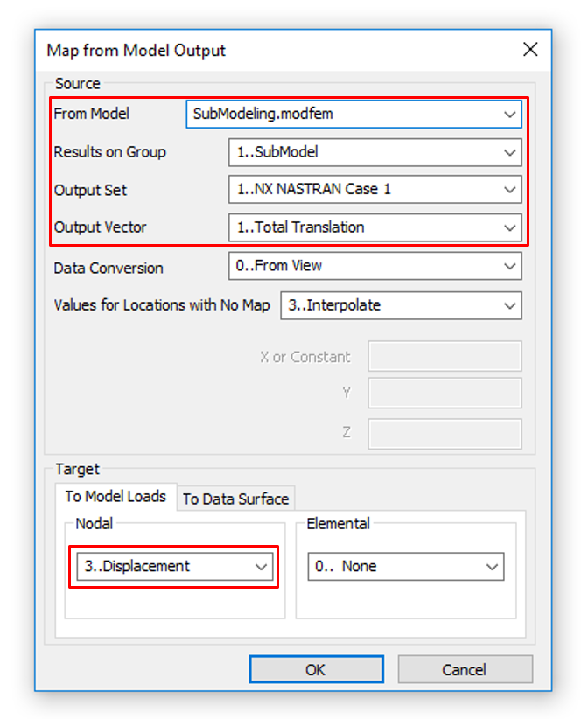Viewport: 588px width, 719px height.
Task: Click the Z value input field
Action: click(x=444, y=433)
